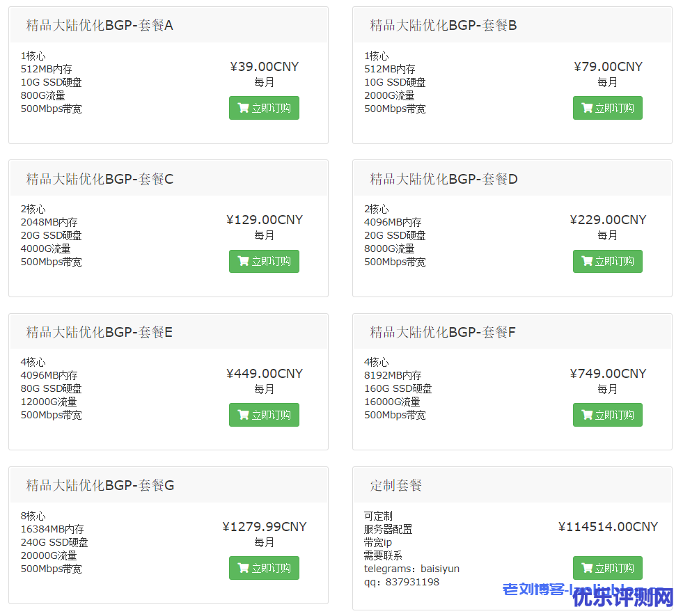Viewport: 683px width, 616px height.
Task: Order the ¥39.00 package with 立即订购
Action: pyautogui.click(x=264, y=108)
